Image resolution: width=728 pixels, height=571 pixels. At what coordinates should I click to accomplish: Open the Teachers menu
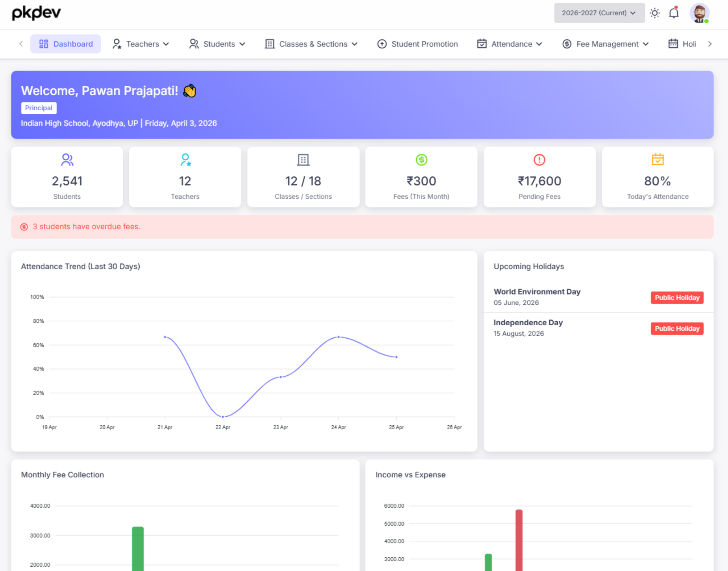tap(141, 44)
